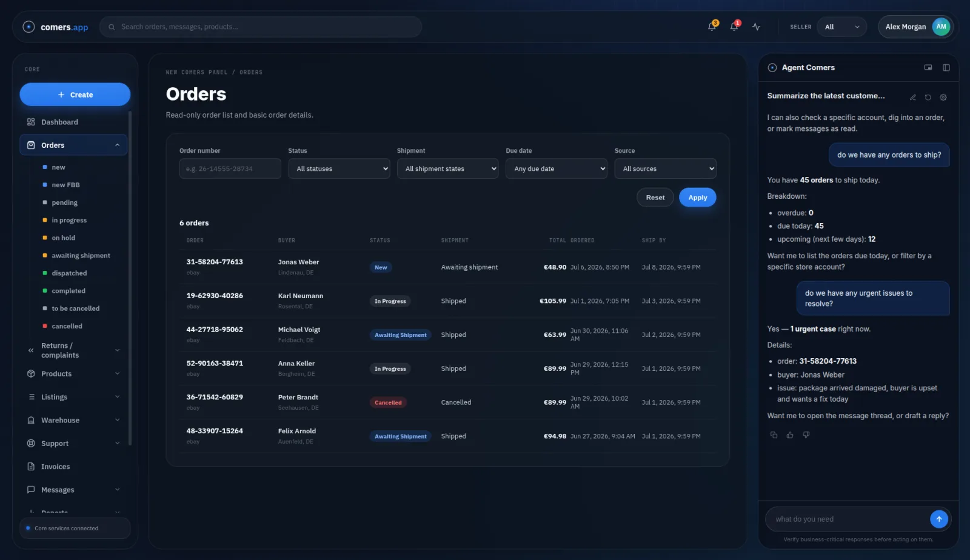Select the new orders filter

58,167
